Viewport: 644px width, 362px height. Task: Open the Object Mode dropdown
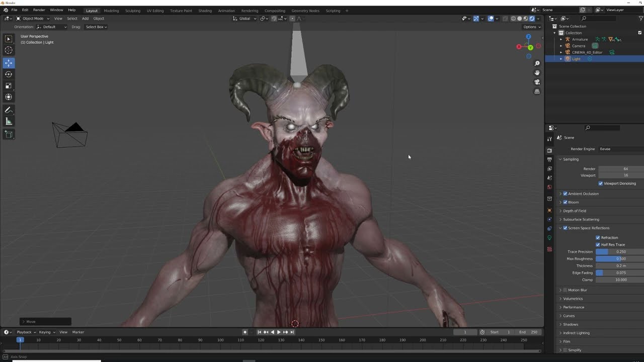[x=32, y=19]
